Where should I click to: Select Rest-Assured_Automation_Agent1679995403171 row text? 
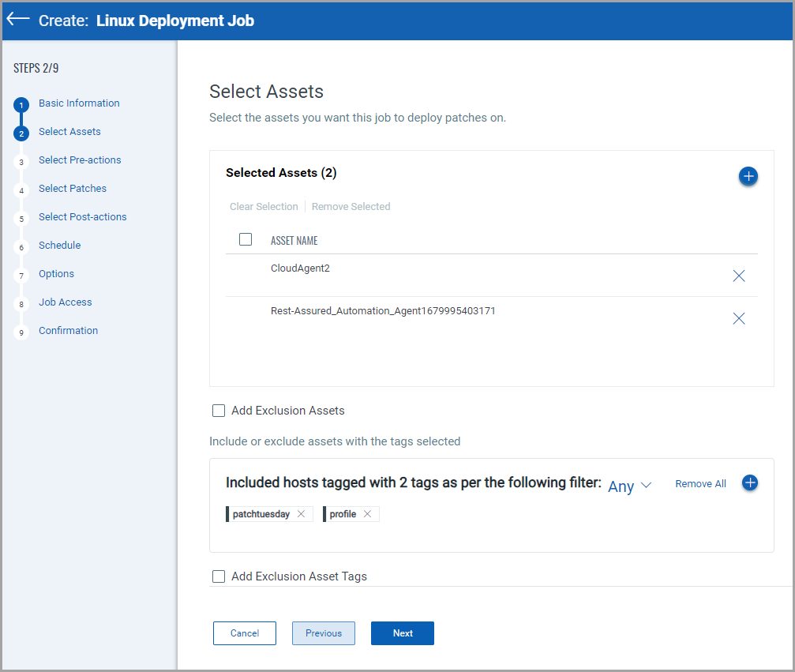coord(383,310)
